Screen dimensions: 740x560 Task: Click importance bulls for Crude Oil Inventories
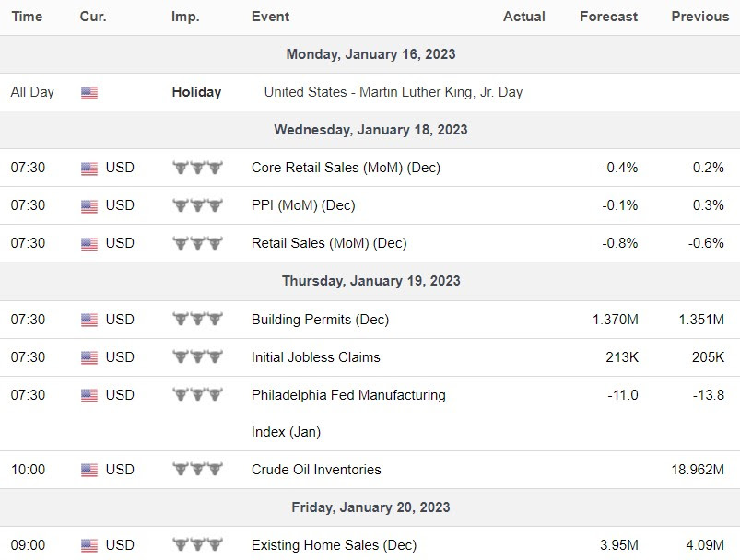197,469
